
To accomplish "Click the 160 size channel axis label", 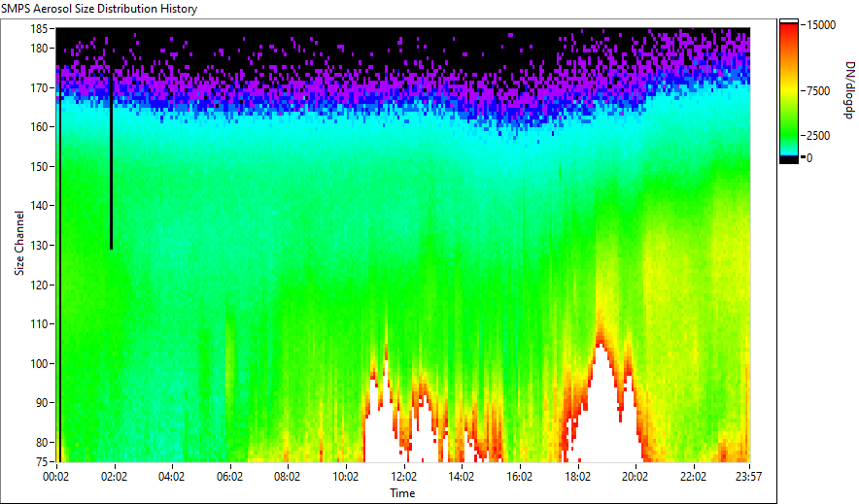I will pyautogui.click(x=38, y=127).
